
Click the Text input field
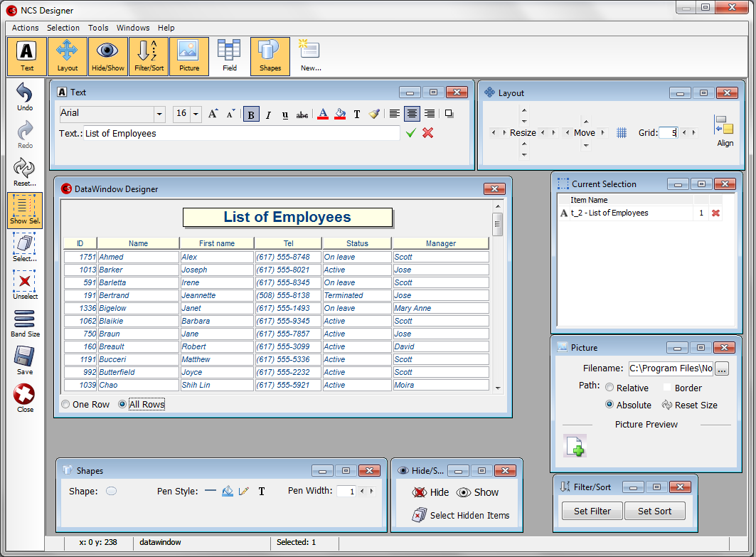241,133
